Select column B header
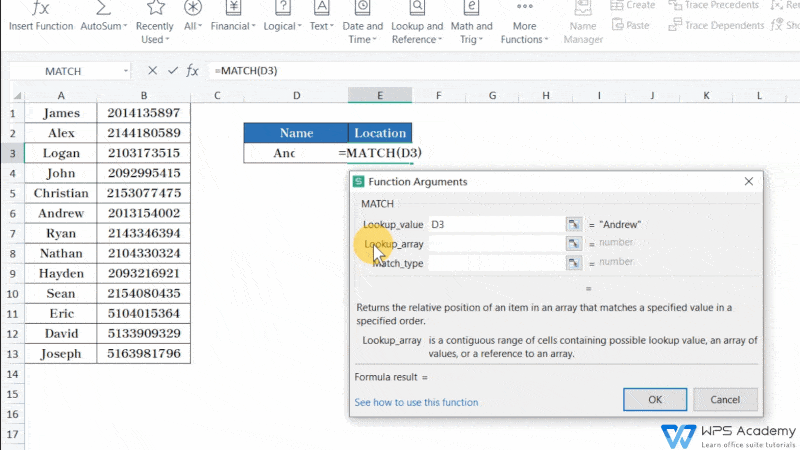Screen dimensions: 800x450 click(144, 95)
